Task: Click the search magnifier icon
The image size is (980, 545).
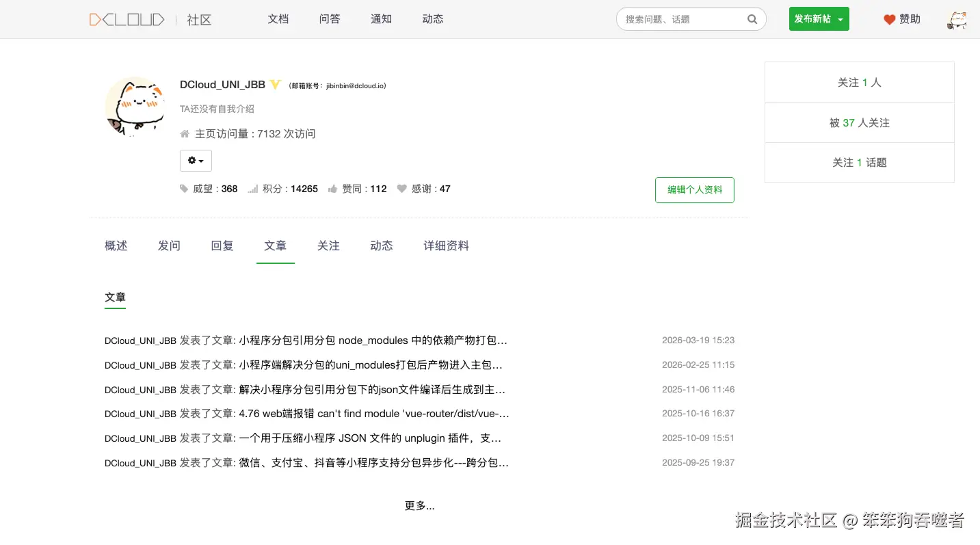Action: 752,19
